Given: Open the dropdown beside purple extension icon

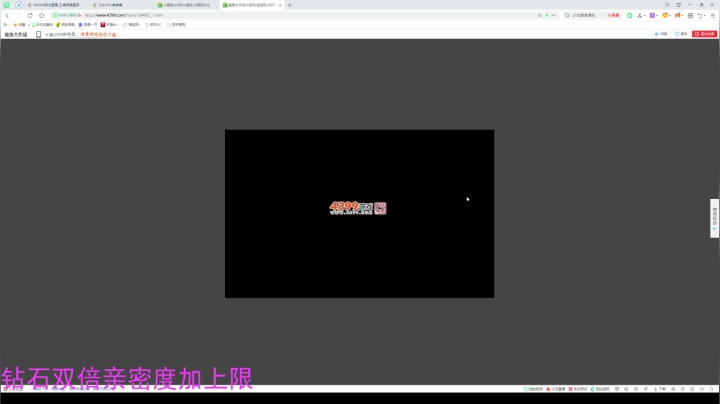Looking at the screenshot, I should 657,16.
